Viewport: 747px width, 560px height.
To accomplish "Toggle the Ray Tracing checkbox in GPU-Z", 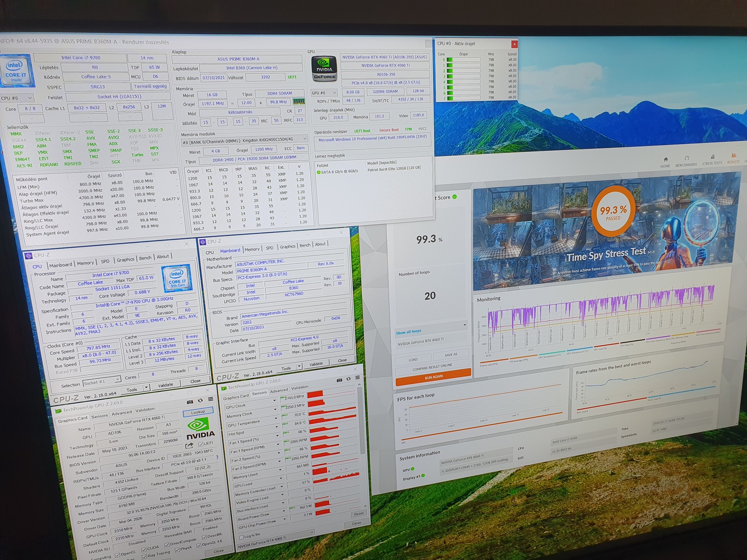I will pyautogui.click(x=144, y=556).
